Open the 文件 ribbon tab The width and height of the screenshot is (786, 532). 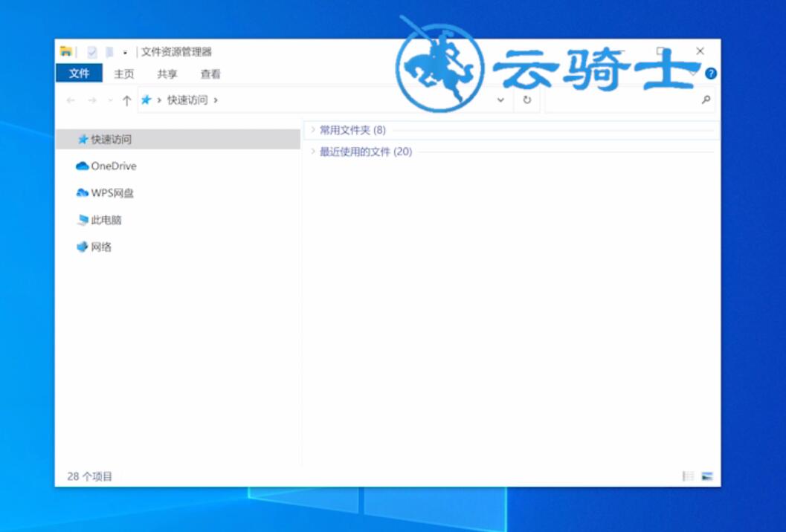coord(80,74)
